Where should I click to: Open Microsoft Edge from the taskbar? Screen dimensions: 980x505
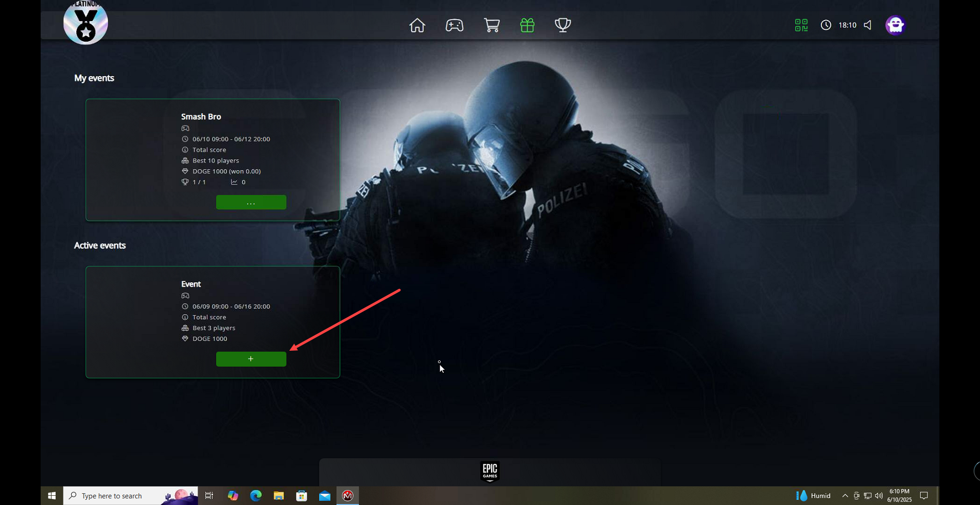click(256, 496)
